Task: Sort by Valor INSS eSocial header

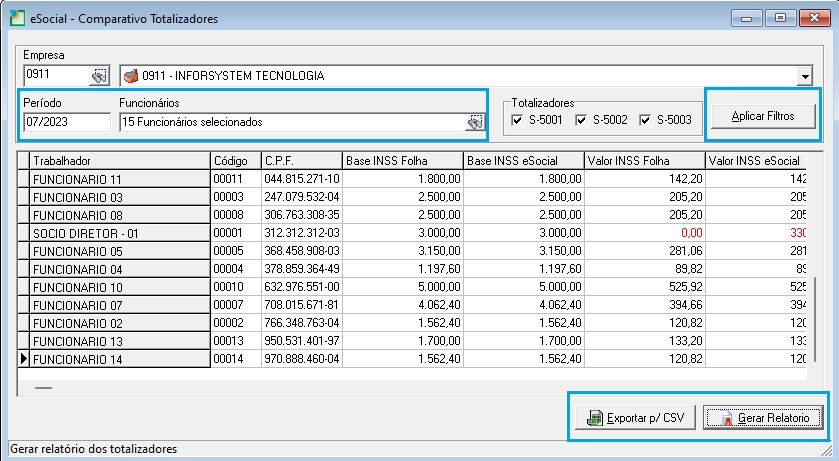Action: [x=756, y=160]
